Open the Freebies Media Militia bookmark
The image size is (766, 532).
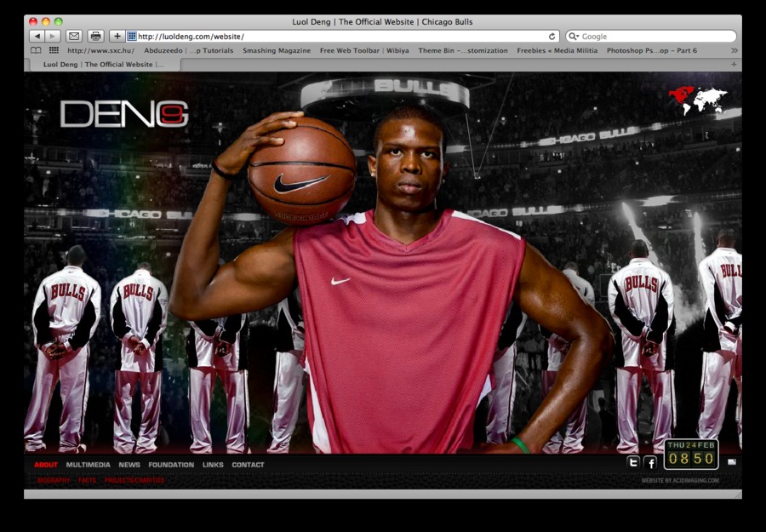[x=557, y=50]
